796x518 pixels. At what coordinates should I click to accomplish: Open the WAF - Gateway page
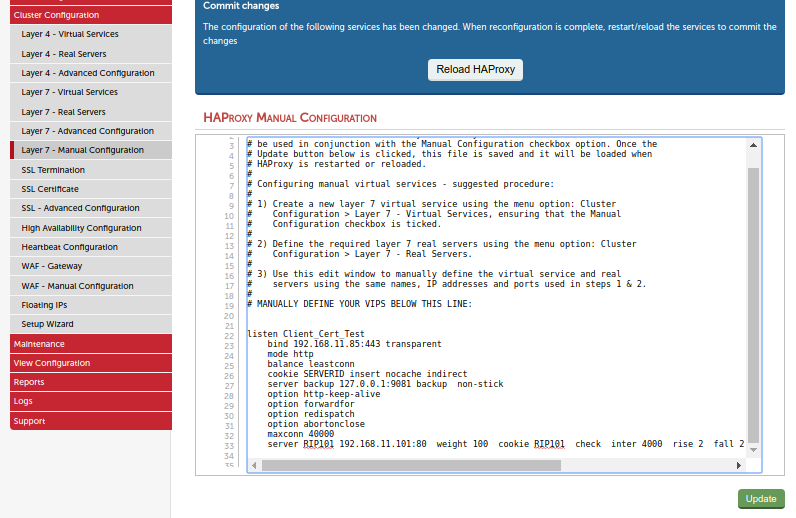[91, 266]
